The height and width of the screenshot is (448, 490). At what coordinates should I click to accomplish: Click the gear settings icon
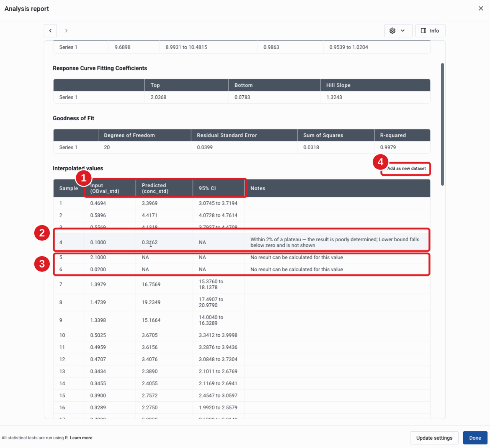coord(392,31)
